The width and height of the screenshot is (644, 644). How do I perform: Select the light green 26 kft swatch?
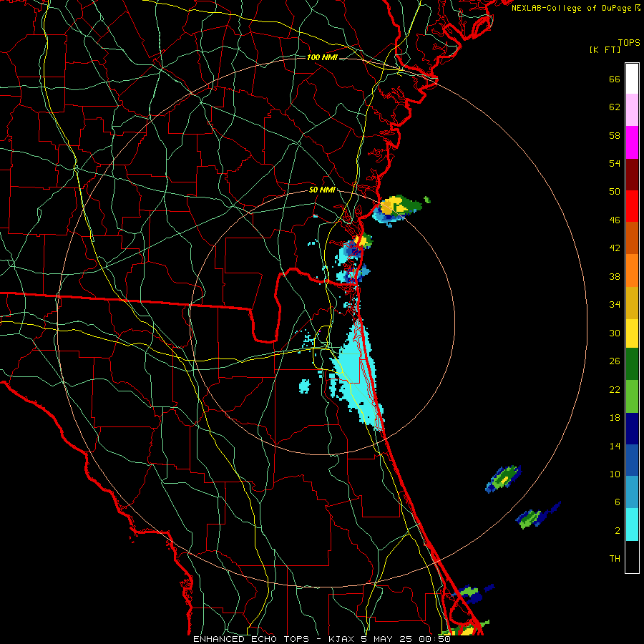point(632,396)
